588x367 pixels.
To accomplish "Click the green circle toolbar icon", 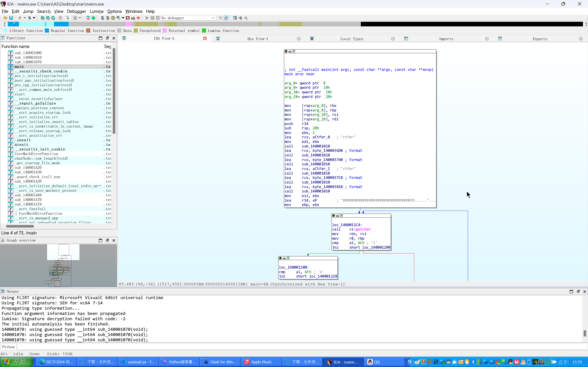I will pyautogui.click(x=93, y=18).
